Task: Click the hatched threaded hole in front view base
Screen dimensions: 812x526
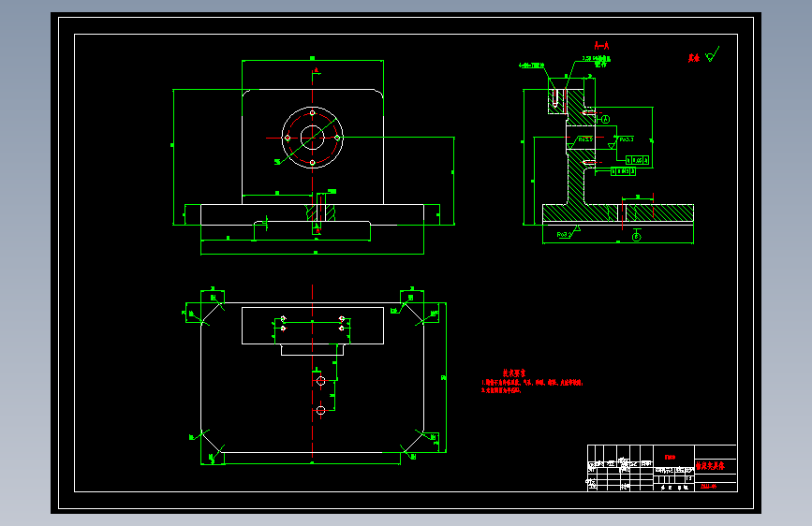Action: (320, 211)
